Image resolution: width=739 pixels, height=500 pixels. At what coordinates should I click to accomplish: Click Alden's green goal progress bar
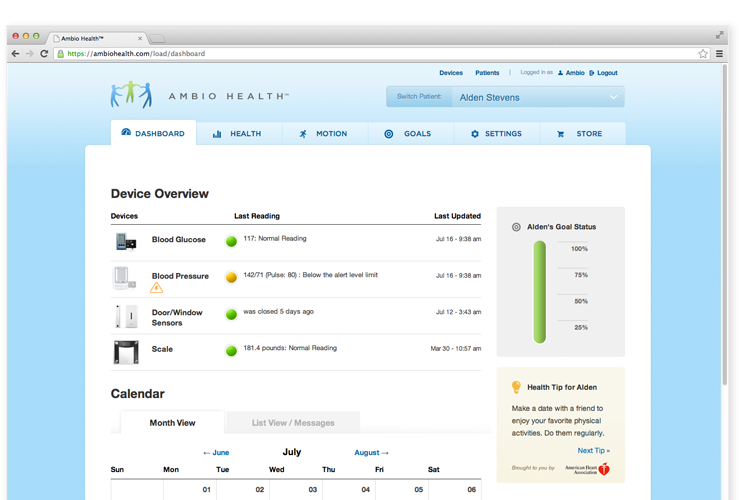point(540,291)
